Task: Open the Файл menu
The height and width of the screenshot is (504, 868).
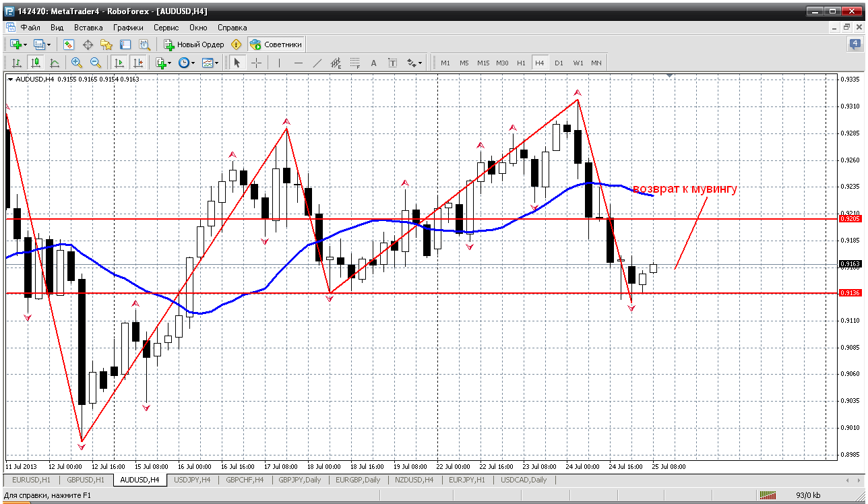Action: (x=30, y=28)
